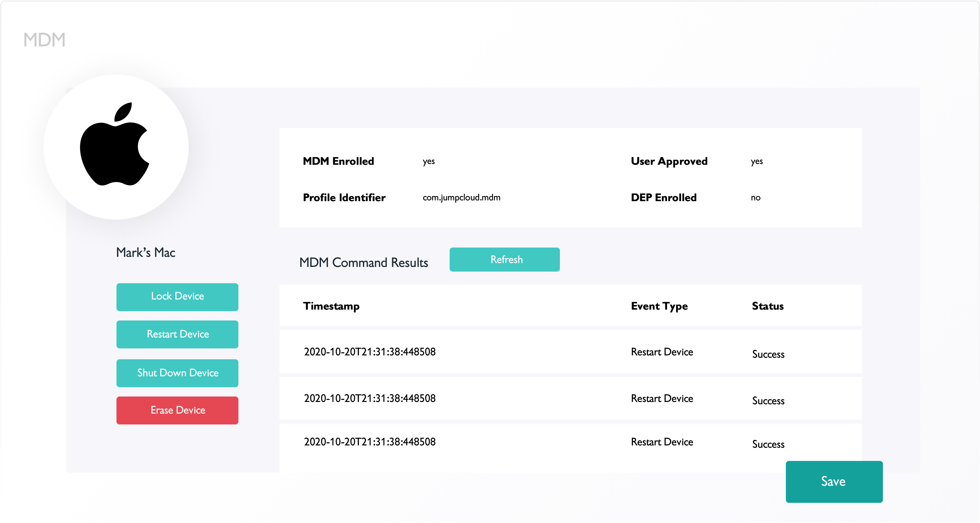This screenshot has height=523, width=980.
Task: Click the red Erase Device button
Action: coord(177,410)
